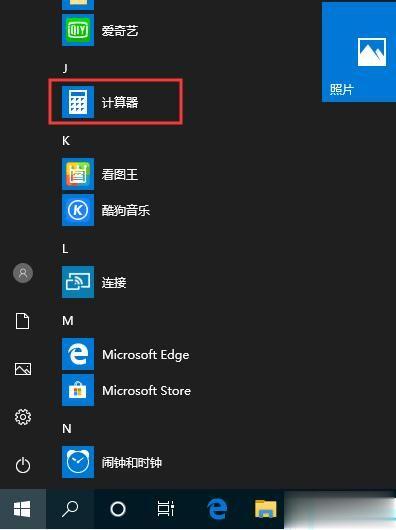396x530 pixels.
Task: Launch Microsoft Edge icon in app list
Action: pyautogui.click(x=78, y=354)
